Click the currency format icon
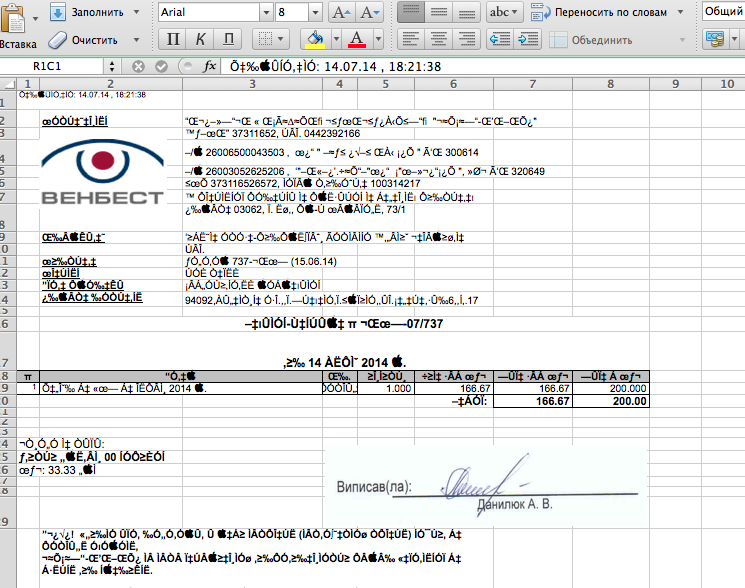The height and width of the screenshot is (588, 745). click(x=715, y=39)
